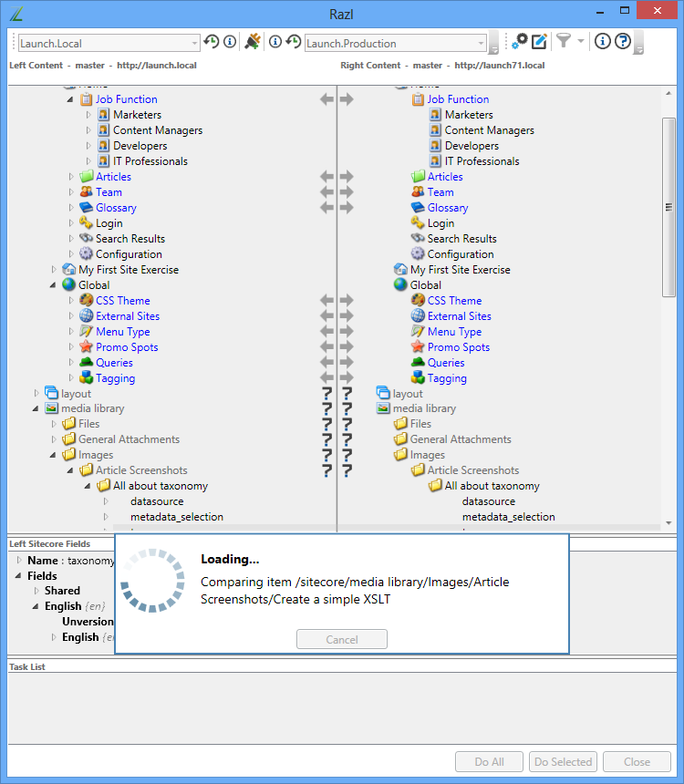
Task: Open the Launch.Local connection dropdown
Action: tap(194, 44)
